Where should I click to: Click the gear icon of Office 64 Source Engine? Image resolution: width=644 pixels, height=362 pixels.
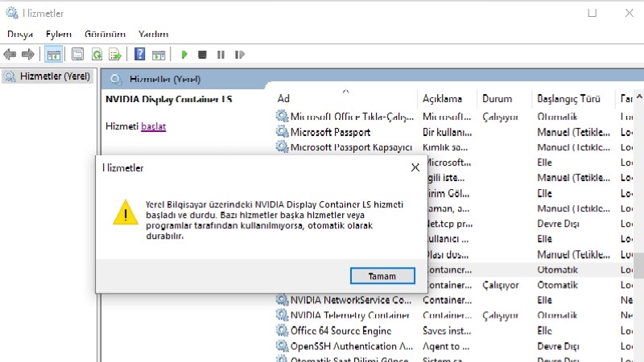click(x=282, y=331)
